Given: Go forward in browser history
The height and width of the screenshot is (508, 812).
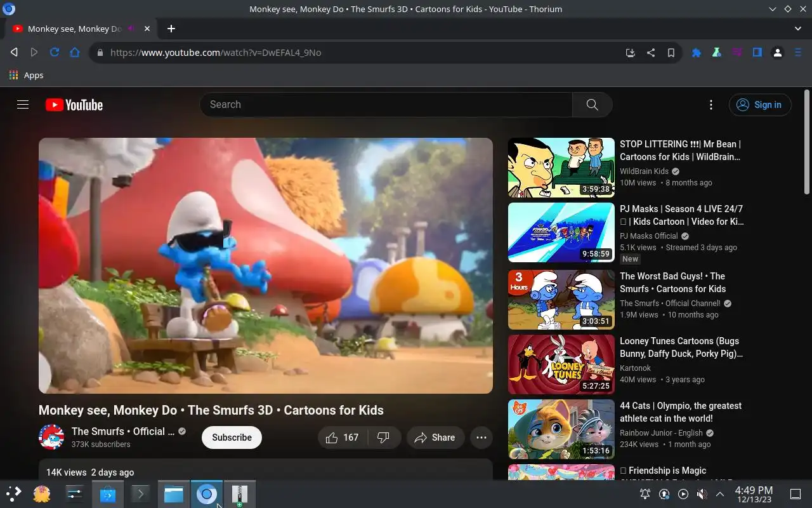Looking at the screenshot, I should [34, 53].
